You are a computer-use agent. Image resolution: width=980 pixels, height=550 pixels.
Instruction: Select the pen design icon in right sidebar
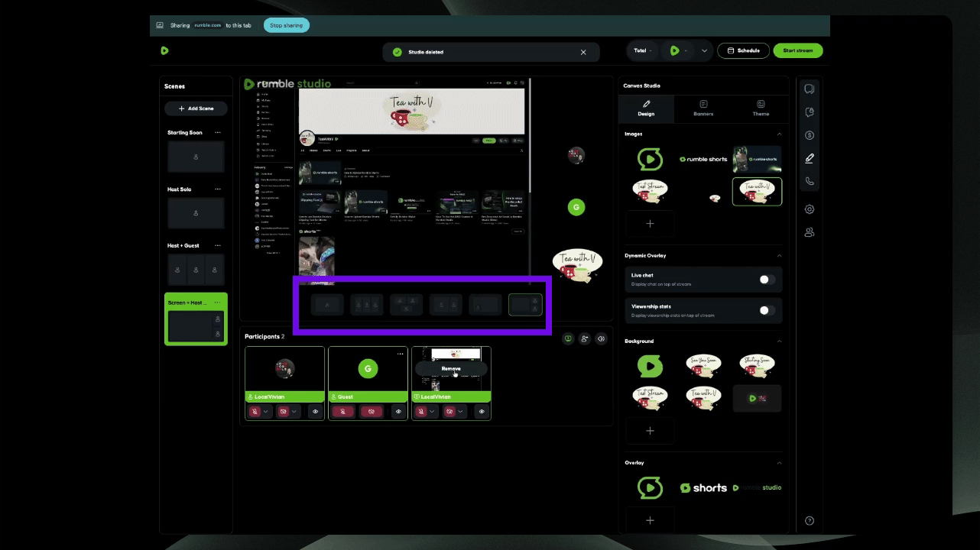pos(810,158)
